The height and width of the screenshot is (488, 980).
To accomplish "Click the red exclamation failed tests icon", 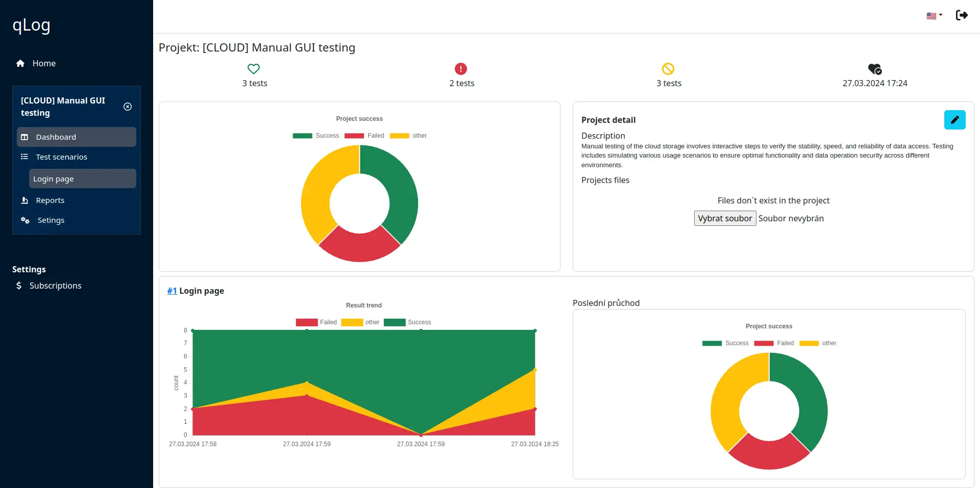I will tap(461, 68).
